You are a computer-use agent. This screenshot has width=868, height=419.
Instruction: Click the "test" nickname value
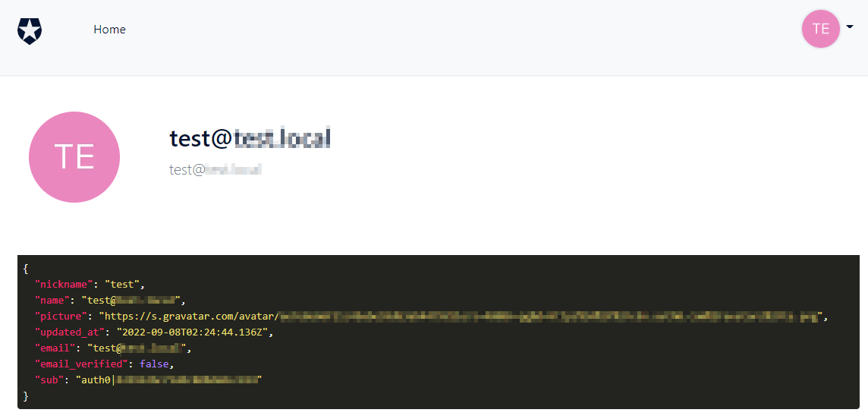pyautogui.click(x=122, y=285)
